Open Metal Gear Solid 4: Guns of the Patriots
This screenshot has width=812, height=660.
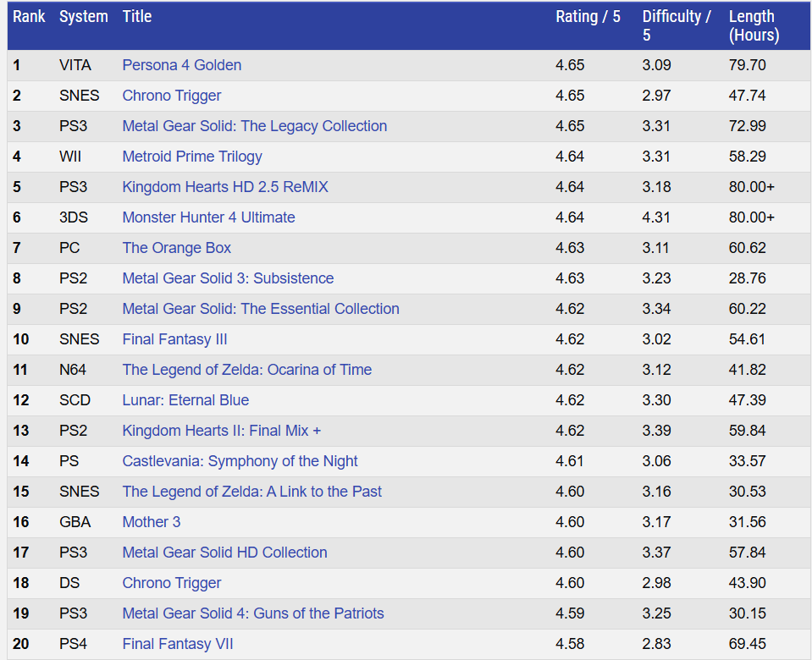click(x=253, y=614)
